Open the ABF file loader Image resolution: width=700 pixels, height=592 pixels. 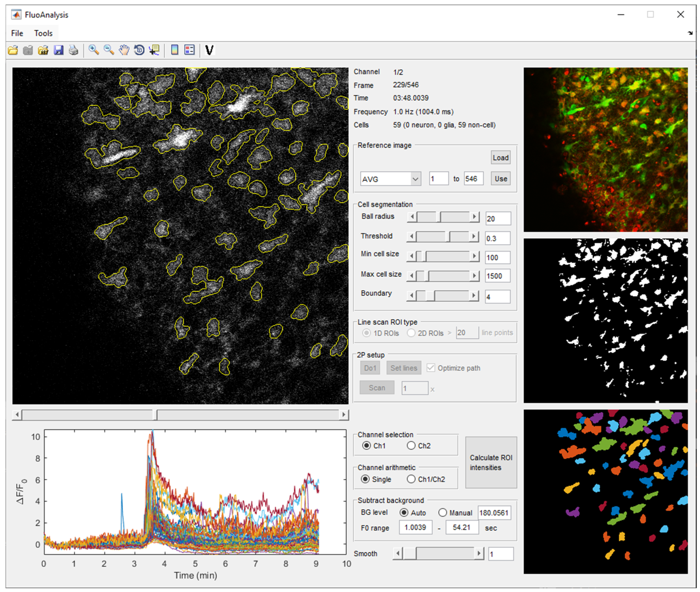pyautogui.click(x=44, y=50)
